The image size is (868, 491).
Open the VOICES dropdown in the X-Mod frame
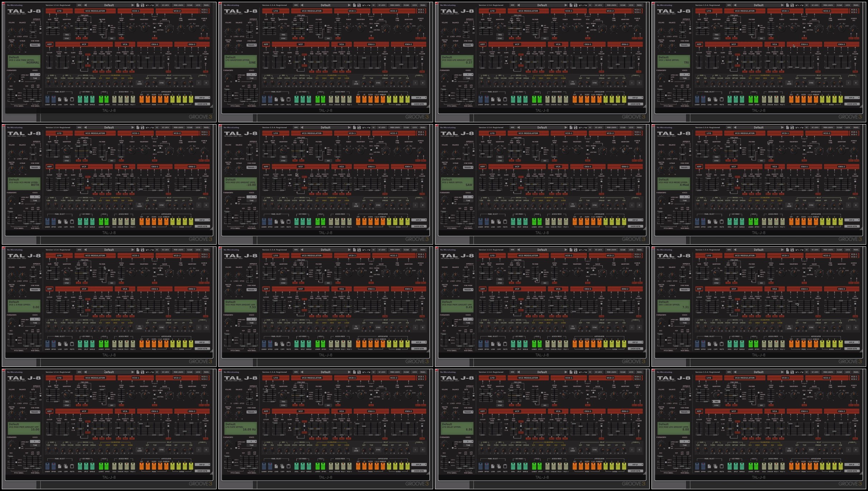684,197
